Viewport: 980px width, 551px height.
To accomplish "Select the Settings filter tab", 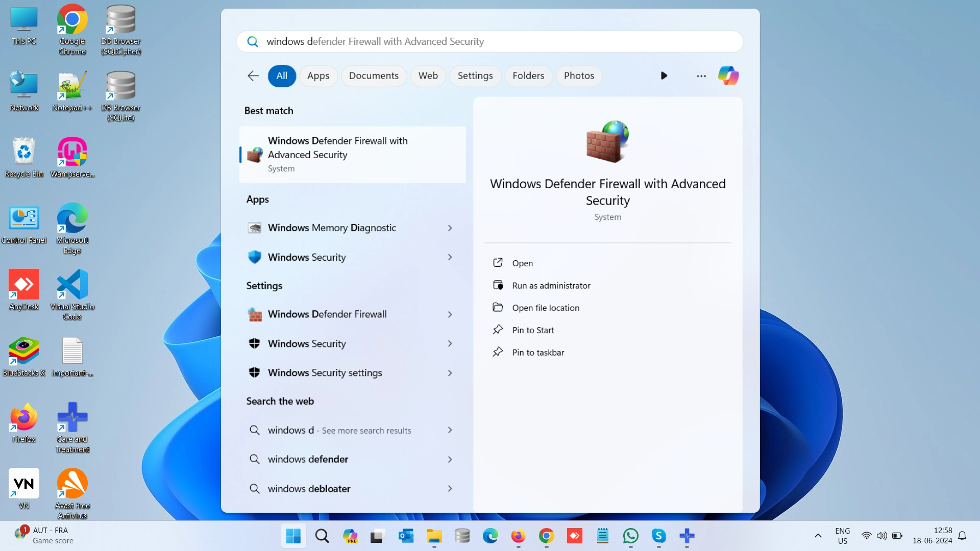I will click(x=475, y=76).
